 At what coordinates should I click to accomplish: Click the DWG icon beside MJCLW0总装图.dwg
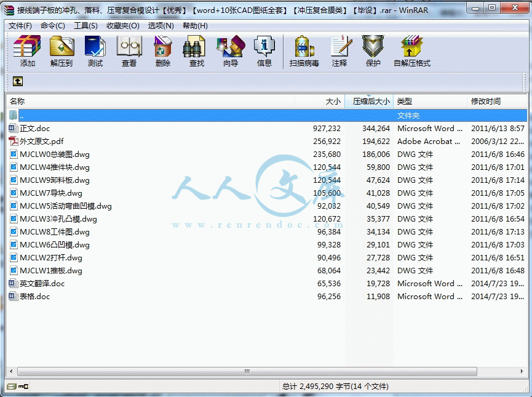point(14,154)
